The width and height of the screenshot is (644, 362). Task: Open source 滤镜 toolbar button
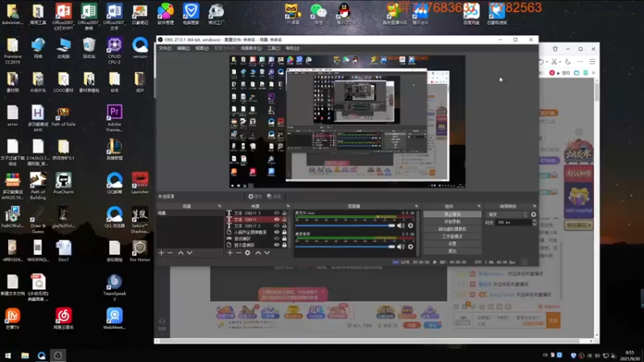click(x=274, y=196)
